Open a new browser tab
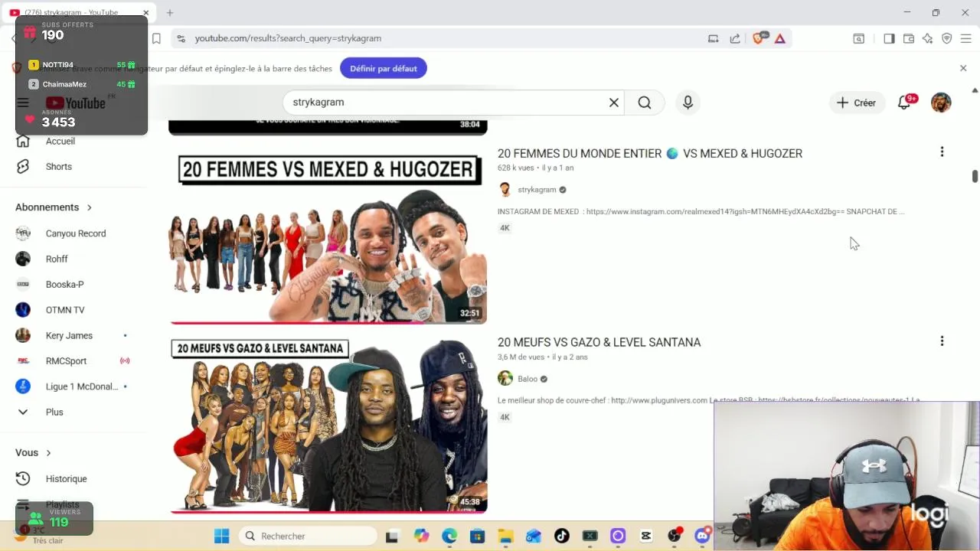Screen dimensions: 980x551 pyautogui.click(x=170, y=12)
